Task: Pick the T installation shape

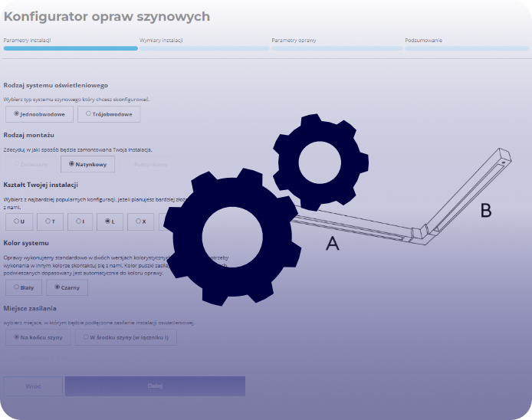Action: point(51,221)
